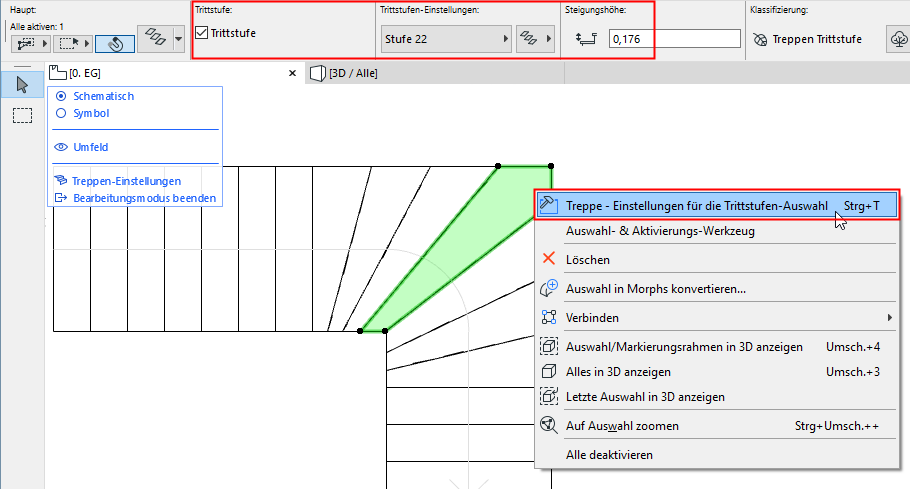The width and height of the screenshot is (910, 489).
Task: Expand arrow next to the tread icon button
Action: (548, 39)
